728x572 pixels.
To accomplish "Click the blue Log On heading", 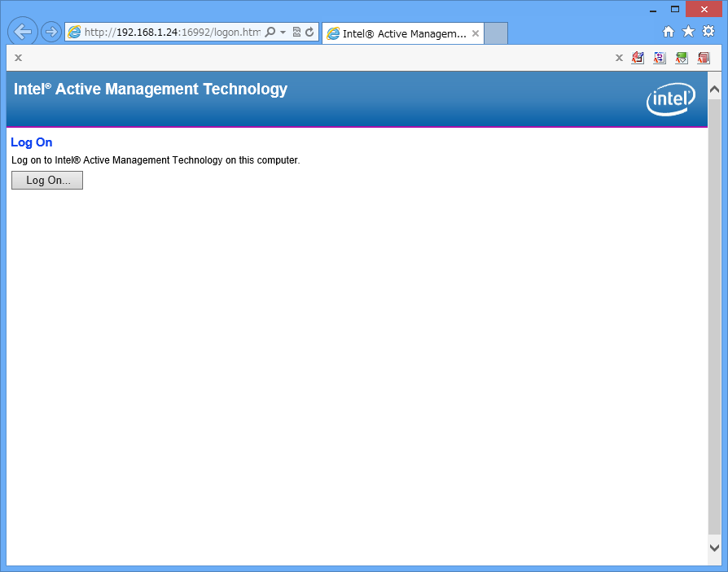I will (x=32, y=142).
